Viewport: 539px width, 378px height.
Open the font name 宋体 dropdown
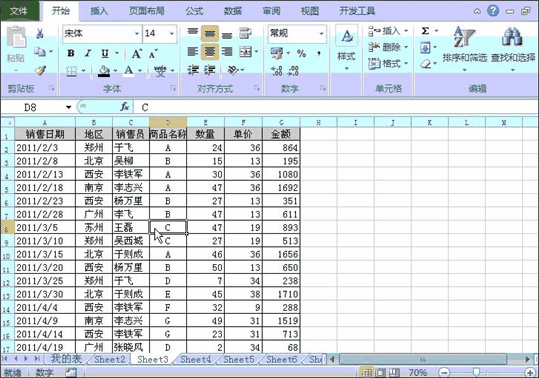[x=137, y=34]
